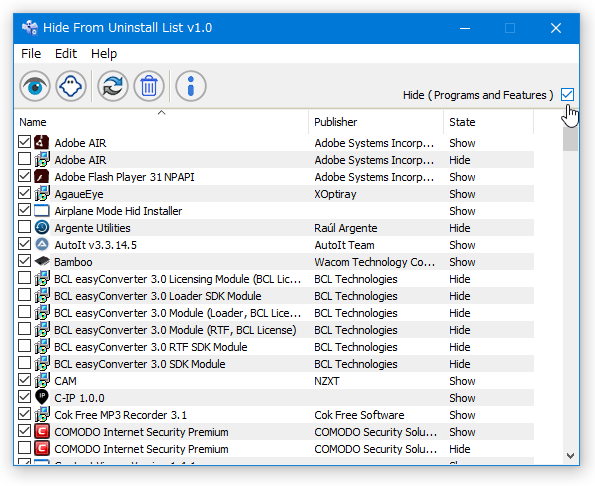This screenshot has width=595, height=486.
Task: Click the AutoIt v3.3.14.5 icon
Action: 42,244
